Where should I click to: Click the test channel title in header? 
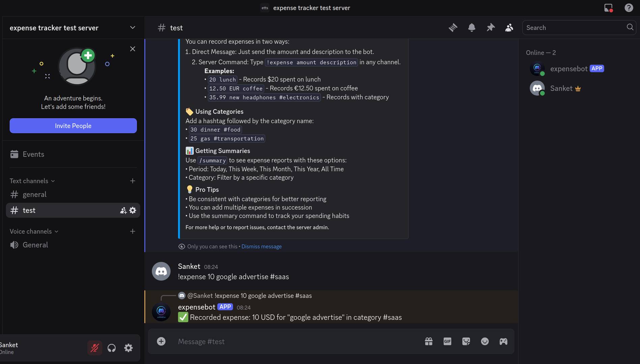pos(176,28)
